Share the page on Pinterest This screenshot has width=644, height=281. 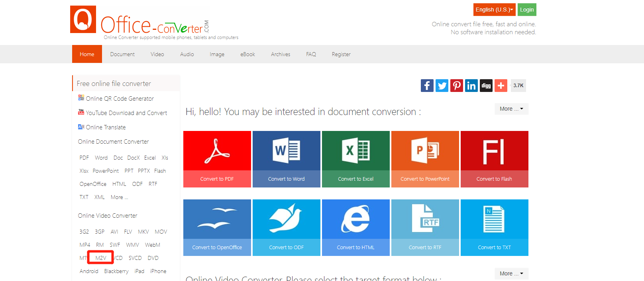point(456,86)
